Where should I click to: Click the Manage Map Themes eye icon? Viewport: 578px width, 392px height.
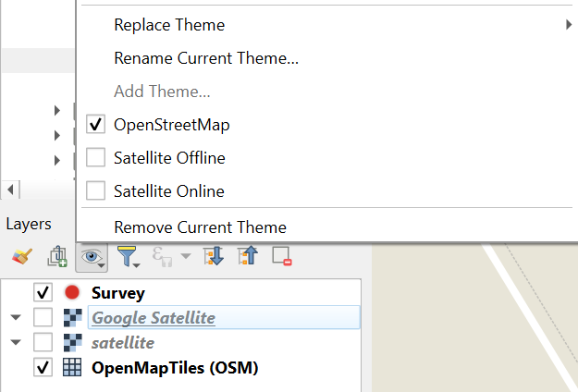[x=91, y=256]
